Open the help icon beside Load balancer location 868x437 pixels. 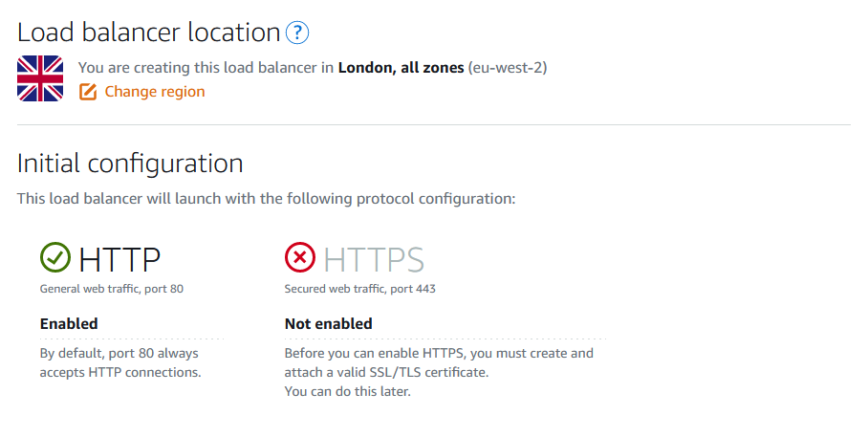coord(297,33)
